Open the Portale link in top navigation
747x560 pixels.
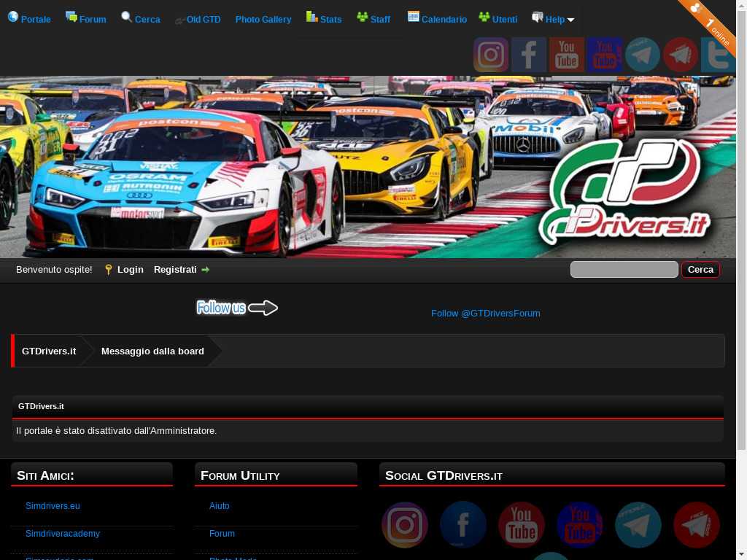click(29, 19)
